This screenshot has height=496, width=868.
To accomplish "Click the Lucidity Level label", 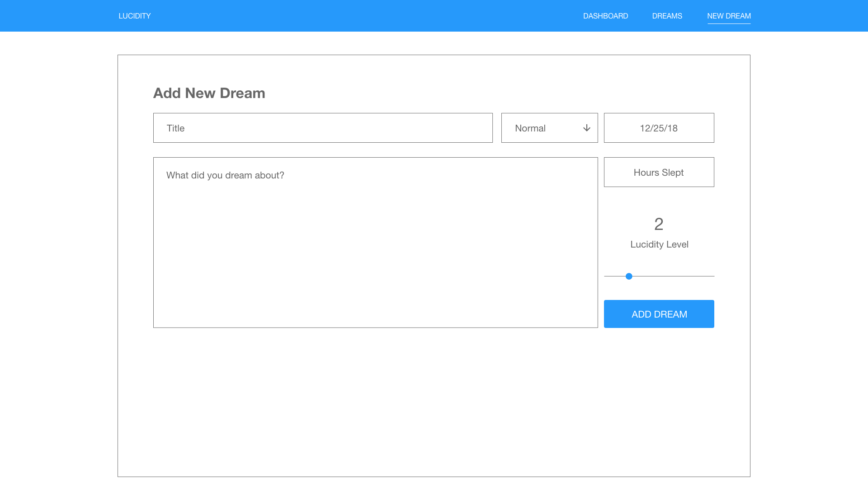I will pyautogui.click(x=659, y=244).
